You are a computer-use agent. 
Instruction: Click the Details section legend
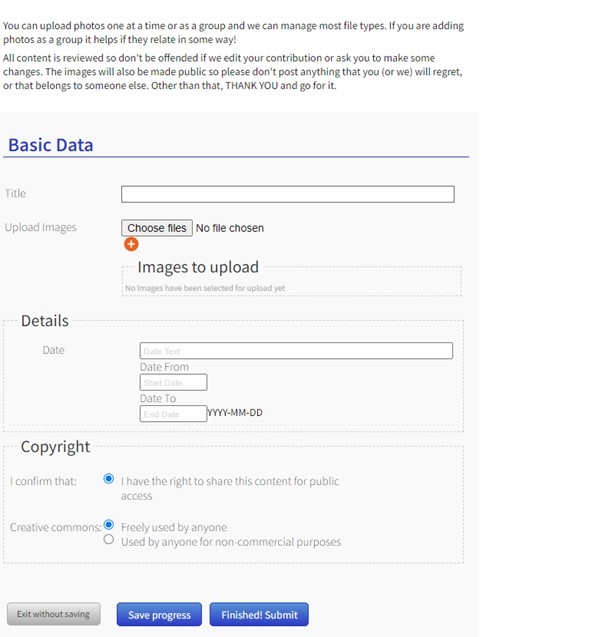point(45,321)
